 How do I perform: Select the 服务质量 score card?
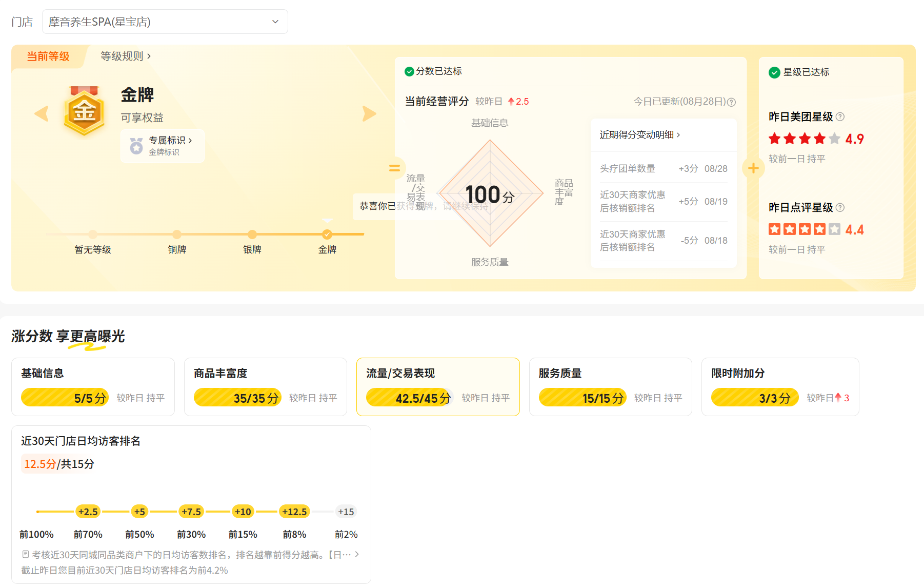point(611,387)
